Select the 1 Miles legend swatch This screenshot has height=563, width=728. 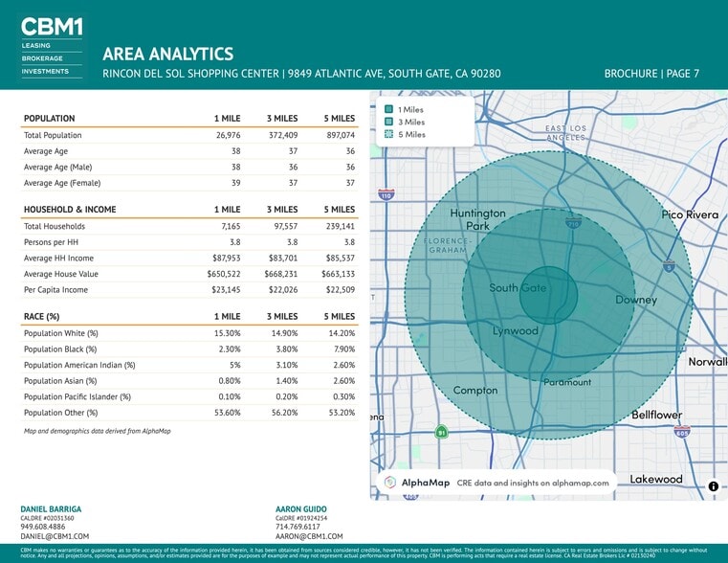[x=388, y=110]
